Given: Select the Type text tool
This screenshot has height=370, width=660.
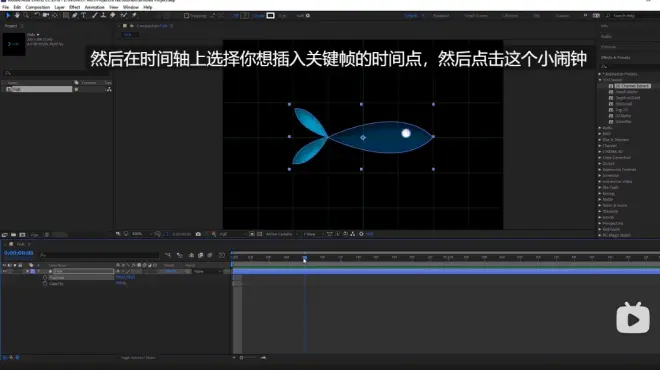Looking at the screenshot, I should 83,16.
